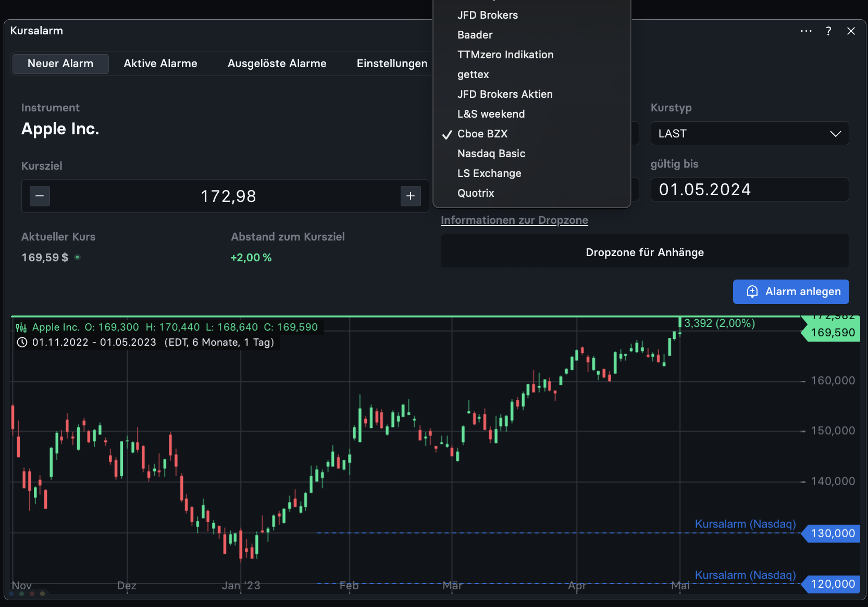Click the +2,00 % Abstand zum Kursziel value
Screen dimensions: 868x607
(251, 258)
